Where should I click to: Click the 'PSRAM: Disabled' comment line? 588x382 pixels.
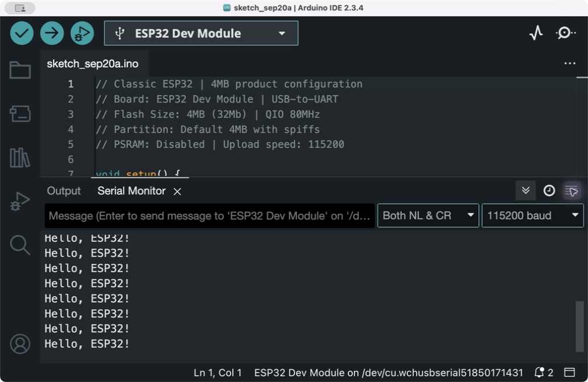click(220, 144)
